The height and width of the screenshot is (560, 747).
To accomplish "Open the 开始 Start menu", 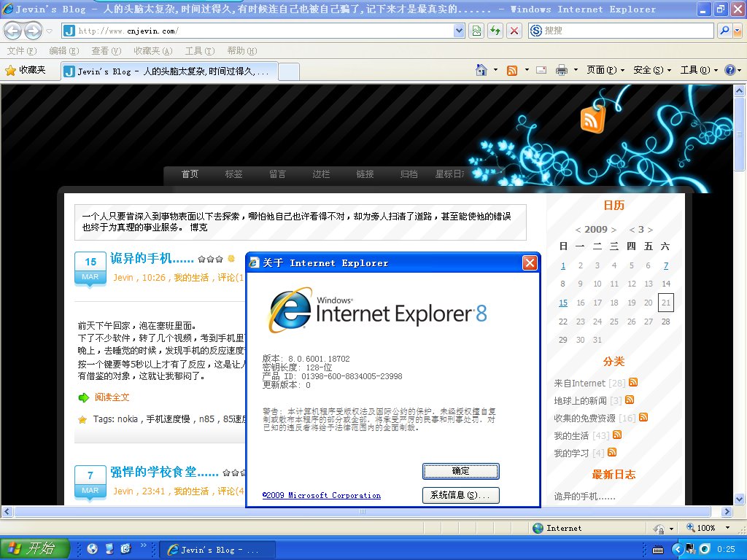I will point(35,548).
